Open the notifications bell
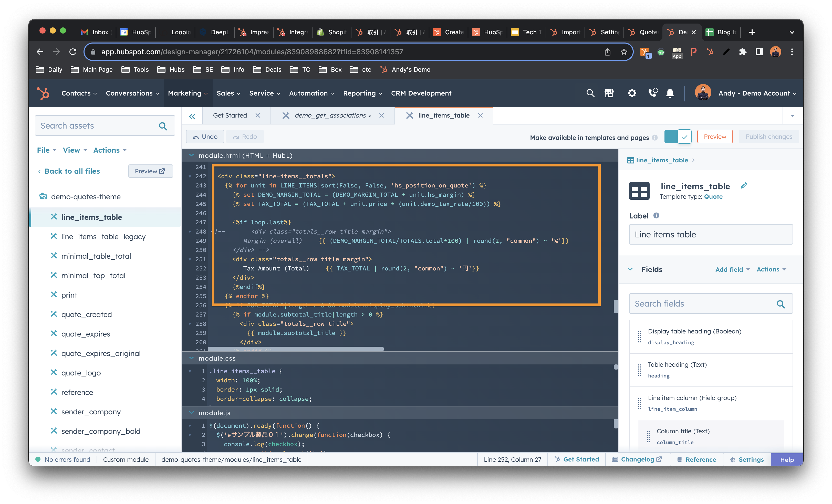This screenshot has height=504, width=832. (x=670, y=93)
